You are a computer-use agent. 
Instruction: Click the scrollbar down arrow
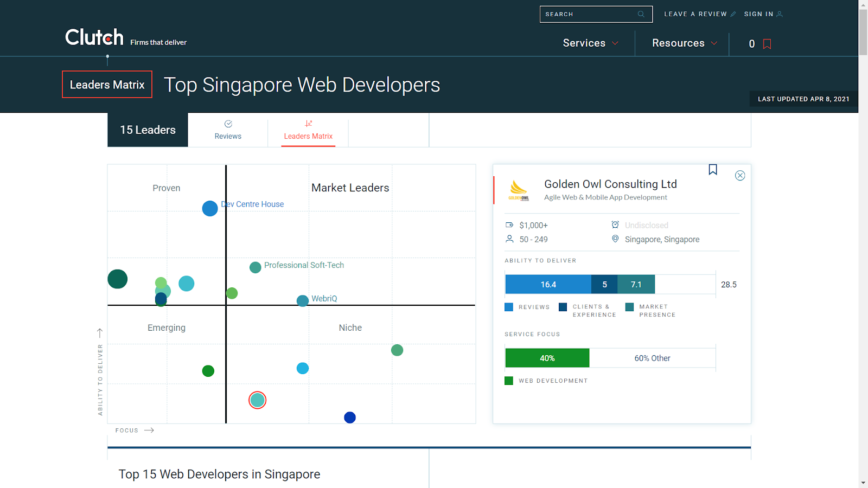coord(863,483)
